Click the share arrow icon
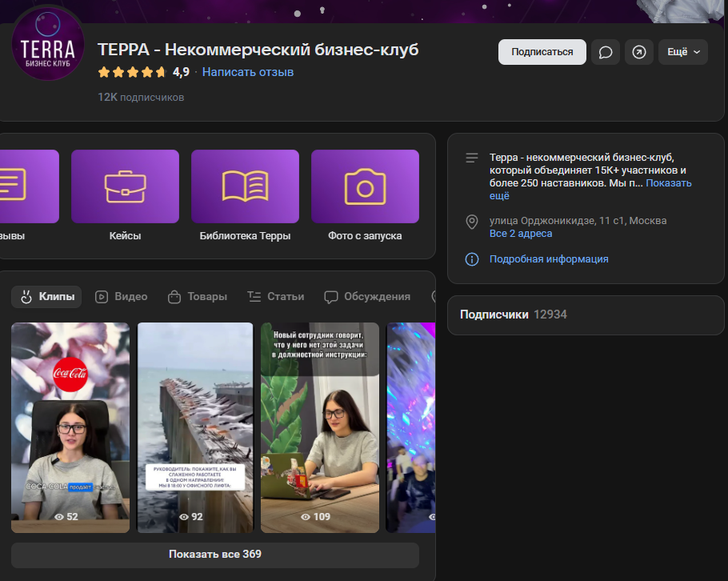The height and width of the screenshot is (581, 728). pos(638,52)
